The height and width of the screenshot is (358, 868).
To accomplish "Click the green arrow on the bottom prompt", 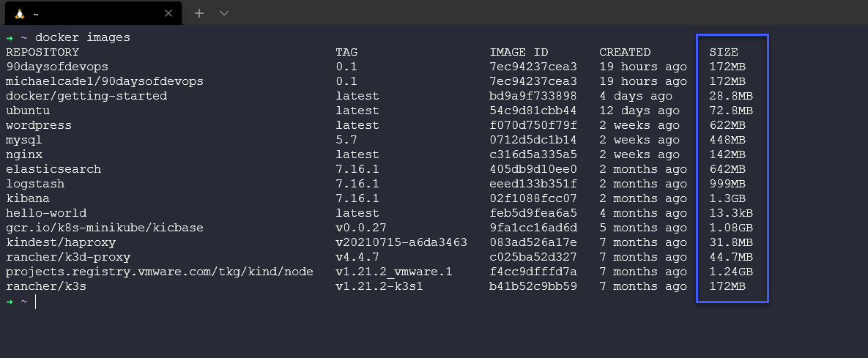I will [x=10, y=302].
